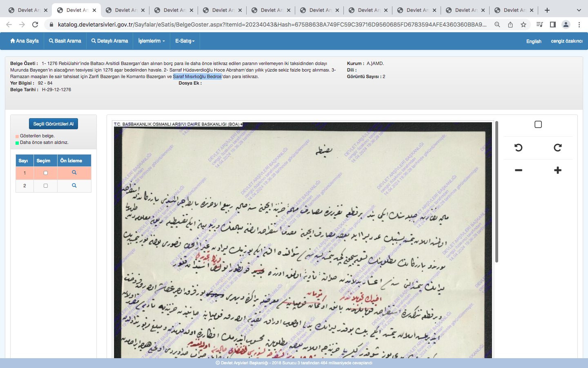Expand the İşlemlerim dropdown menu
Screen dimensions: 588x368
click(x=151, y=41)
